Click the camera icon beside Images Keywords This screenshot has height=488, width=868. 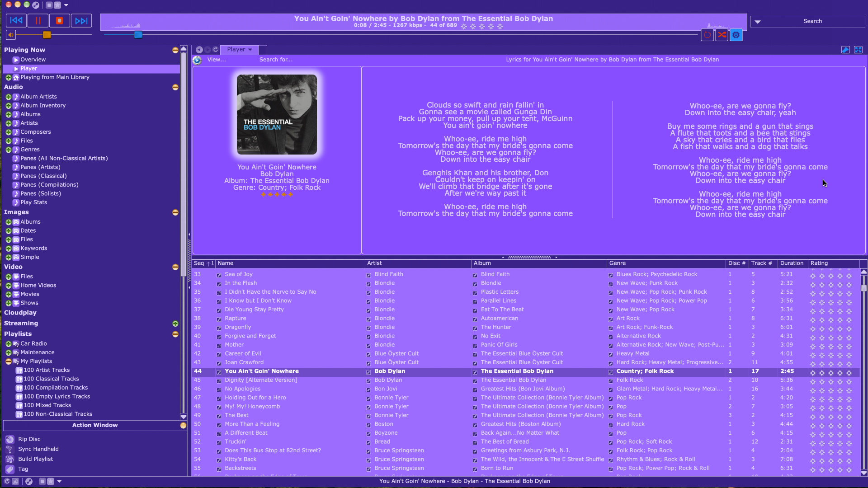(16, 249)
